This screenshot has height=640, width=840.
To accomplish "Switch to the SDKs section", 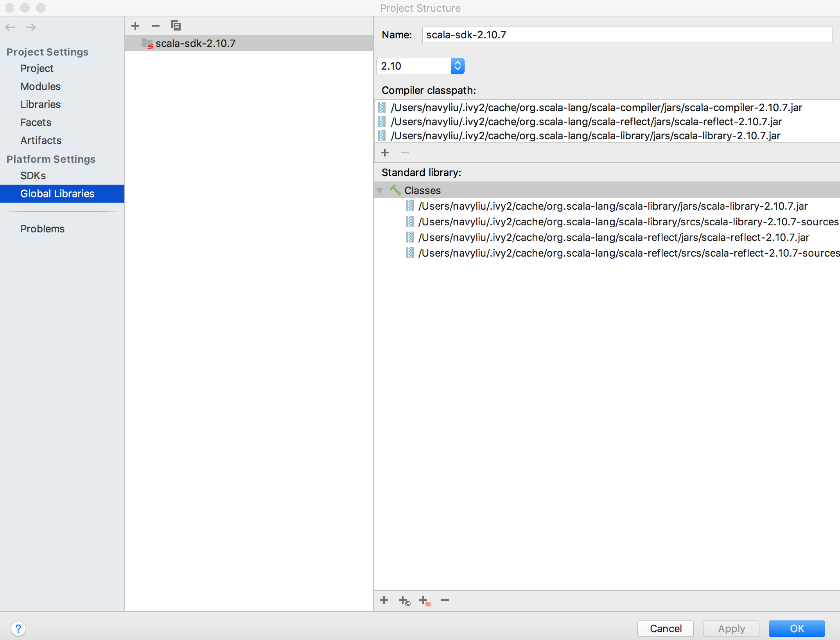I will pos(33,176).
